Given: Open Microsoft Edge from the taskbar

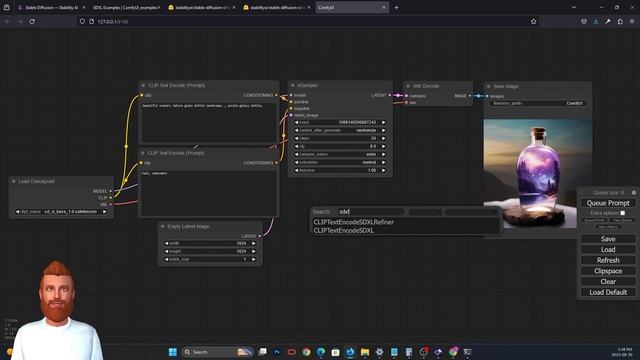Looking at the screenshot, I should 321,352.
